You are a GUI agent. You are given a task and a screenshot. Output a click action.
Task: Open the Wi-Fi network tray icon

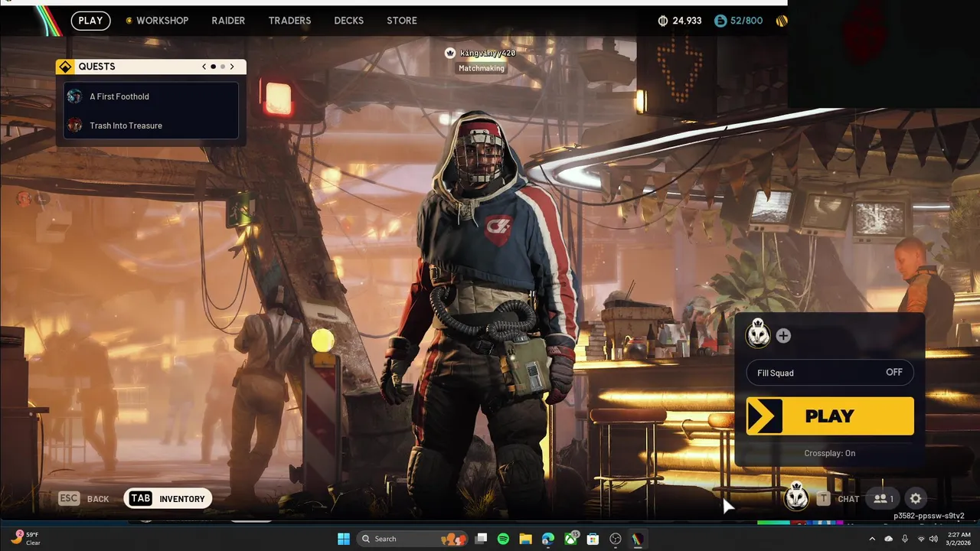tap(920, 539)
